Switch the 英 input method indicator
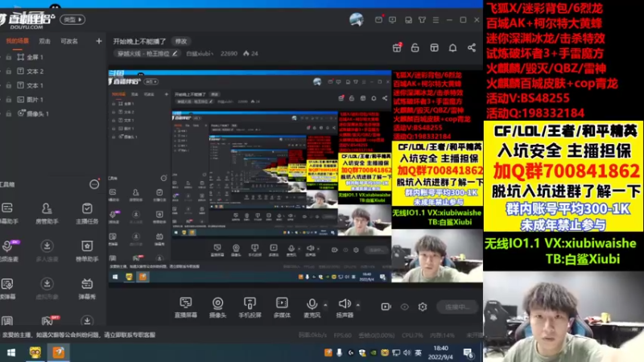 tap(418, 352)
